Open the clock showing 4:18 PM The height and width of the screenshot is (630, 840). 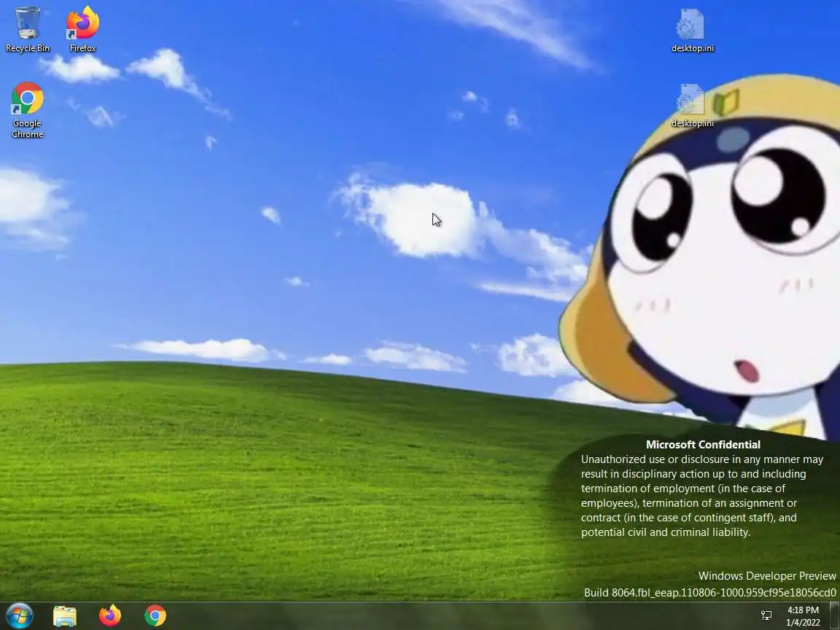pos(803,616)
